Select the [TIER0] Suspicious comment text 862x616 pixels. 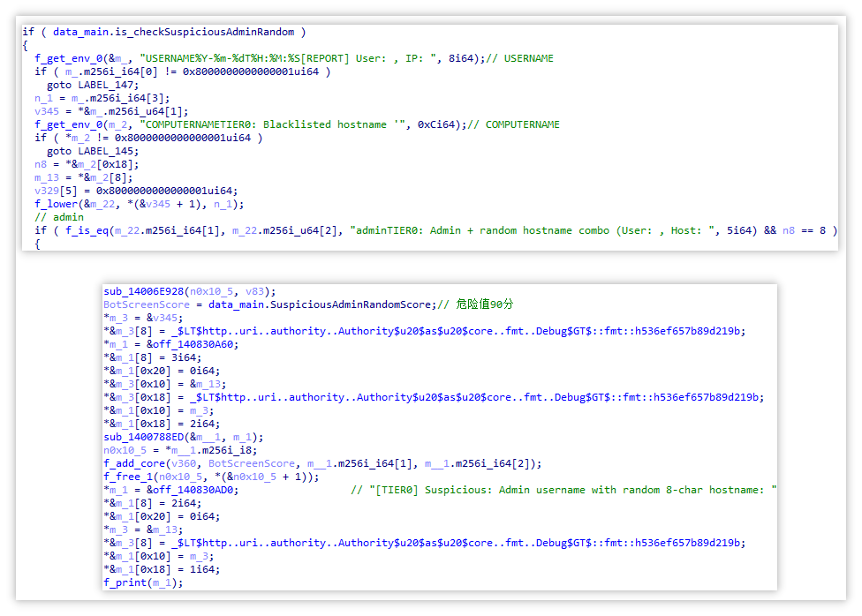click(x=563, y=490)
